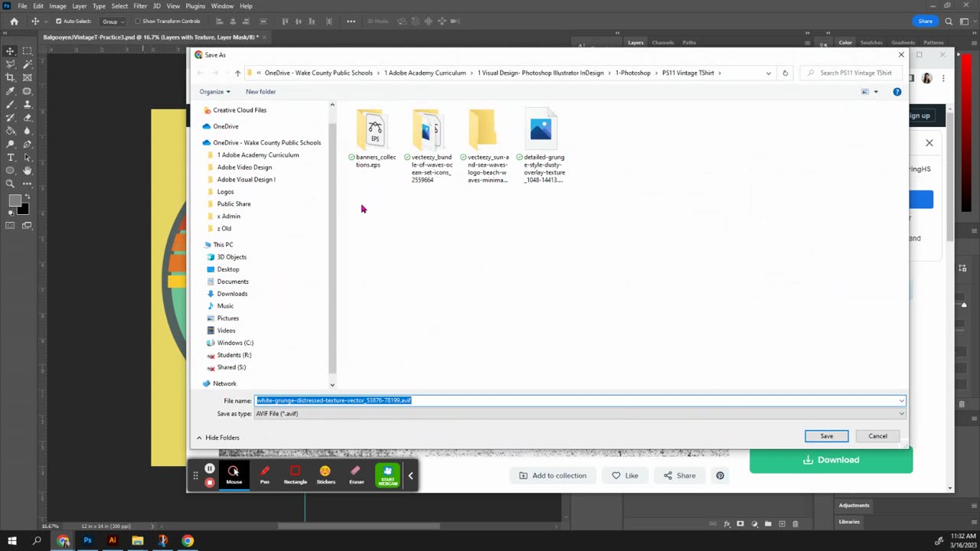This screenshot has width=980, height=551.
Task: Click Start Webcam in recorder bar
Action: 387,475
